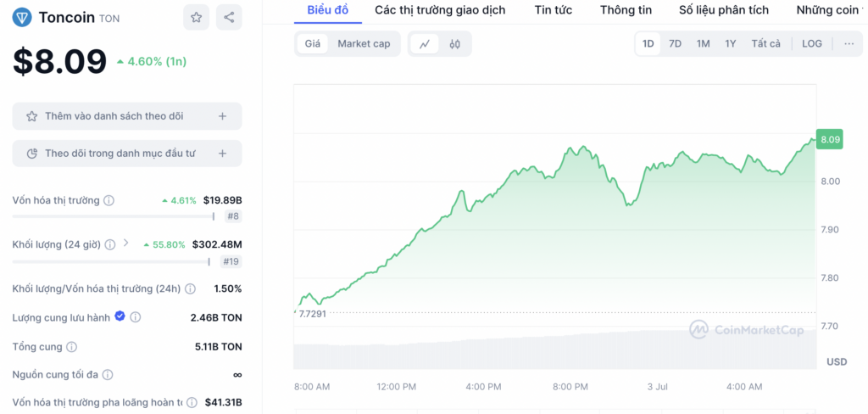This screenshot has width=868, height=414.
Task: Click the 55.80% volume change
Action: (164, 244)
